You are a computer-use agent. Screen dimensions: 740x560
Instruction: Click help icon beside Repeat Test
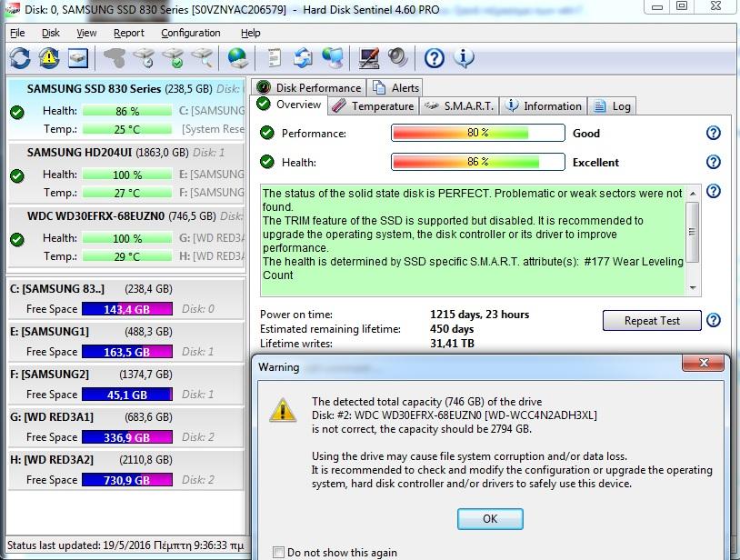713,320
